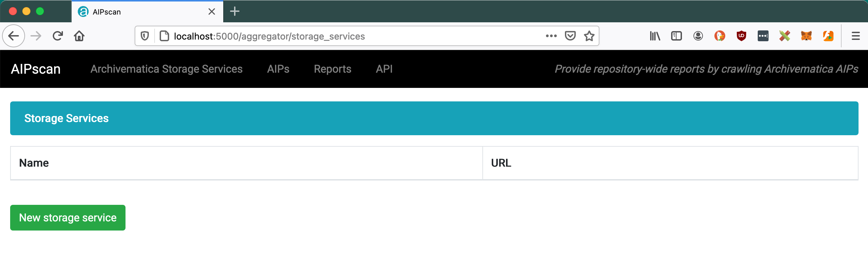The height and width of the screenshot is (265, 868).
Task: Click the Storage Services heading
Action: coord(66,118)
